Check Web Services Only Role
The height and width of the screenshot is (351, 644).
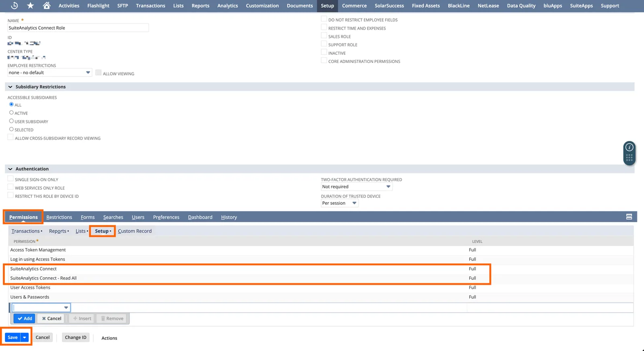click(10, 187)
